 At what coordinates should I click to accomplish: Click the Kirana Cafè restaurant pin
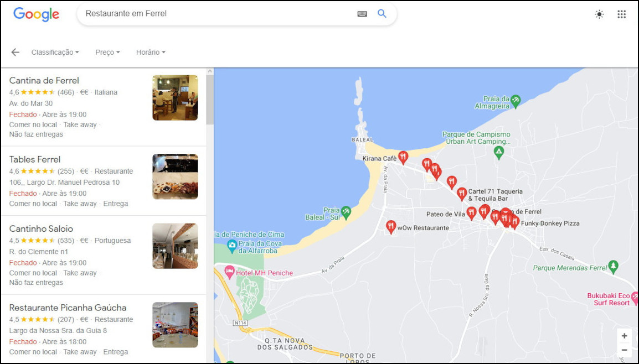tap(403, 157)
